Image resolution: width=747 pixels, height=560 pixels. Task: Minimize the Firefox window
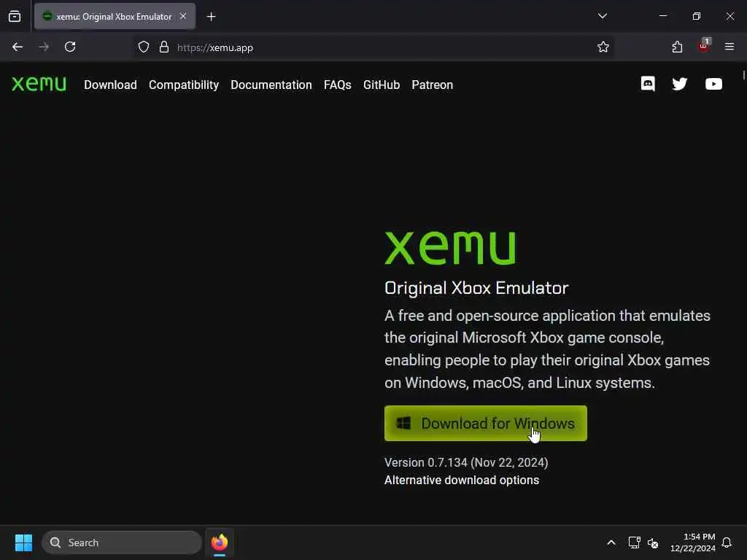pyautogui.click(x=662, y=16)
